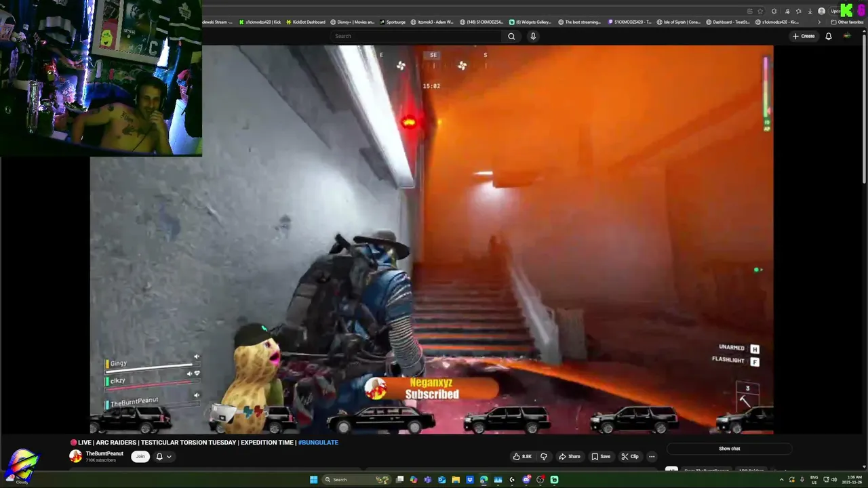Click the taskbar Search box
868x488 pixels.
click(x=357, y=480)
